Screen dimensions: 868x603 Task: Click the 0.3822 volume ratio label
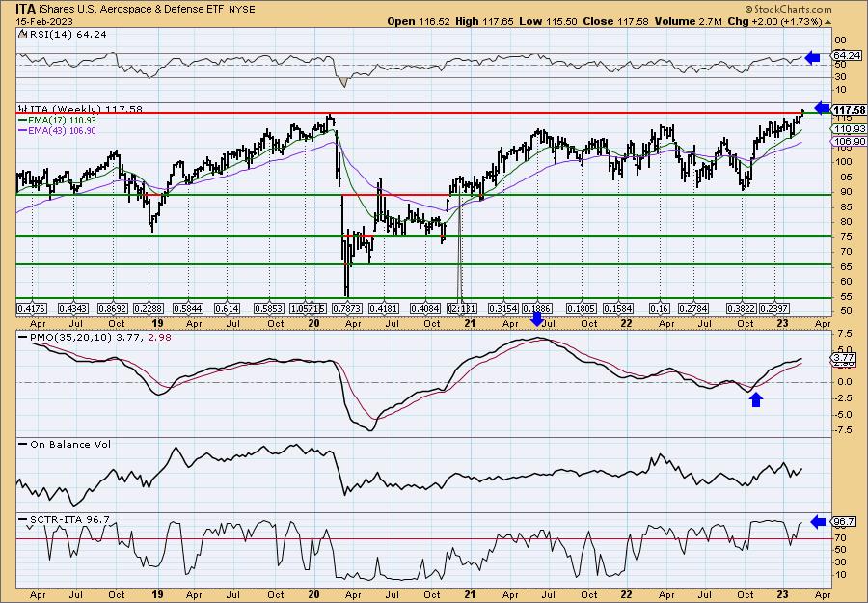pos(741,308)
